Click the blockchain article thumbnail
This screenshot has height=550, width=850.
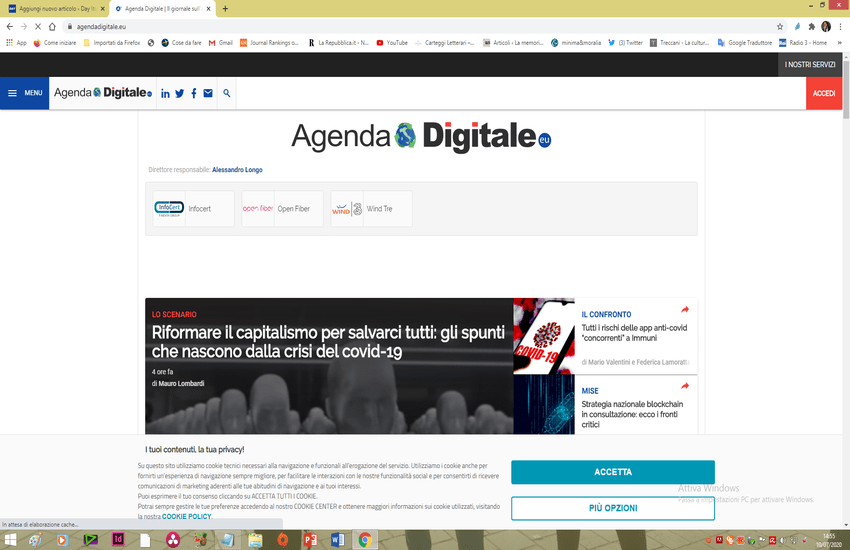click(x=544, y=404)
